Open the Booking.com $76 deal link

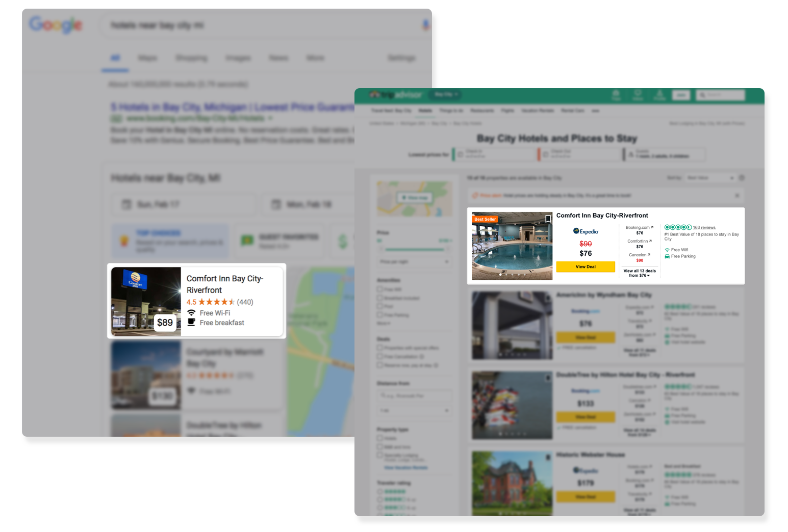point(640,230)
